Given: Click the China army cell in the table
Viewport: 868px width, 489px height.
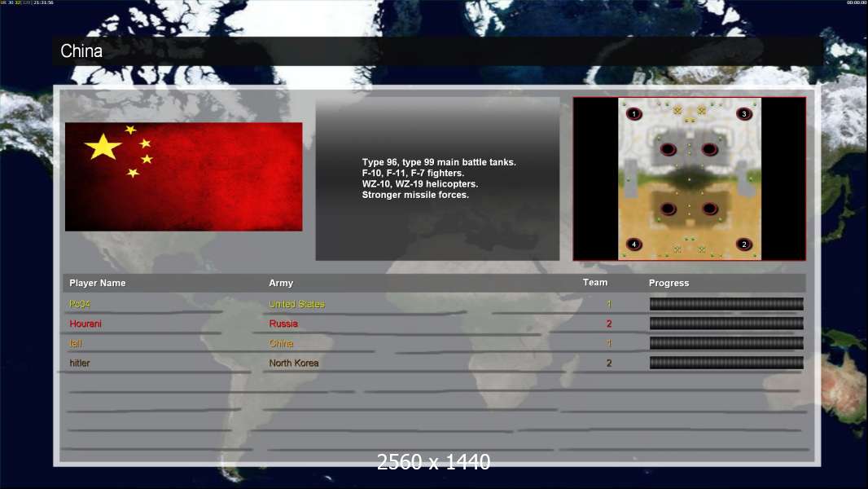Looking at the screenshot, I should tap(281, 343).
